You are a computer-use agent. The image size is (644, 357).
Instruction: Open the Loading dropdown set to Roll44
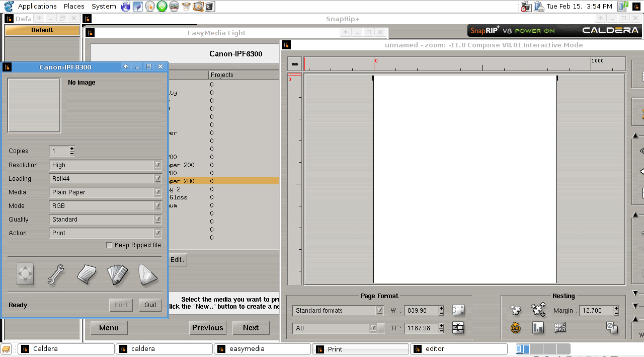tap(105, 179)
